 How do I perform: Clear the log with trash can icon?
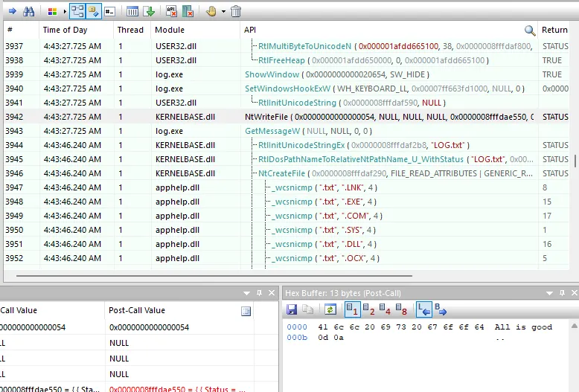[x=236, y=11]
